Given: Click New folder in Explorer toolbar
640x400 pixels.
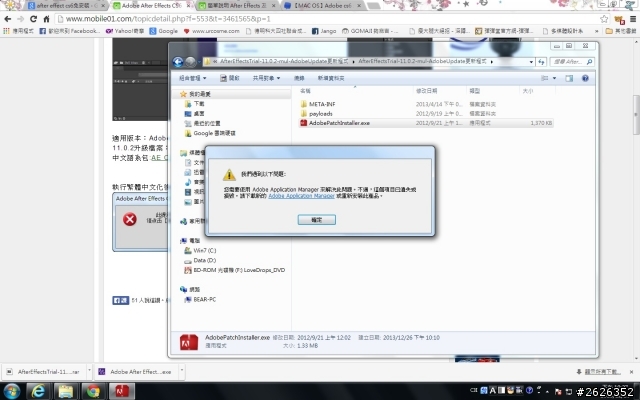Looking at the screenshot, I should click(x=331, y=78).
